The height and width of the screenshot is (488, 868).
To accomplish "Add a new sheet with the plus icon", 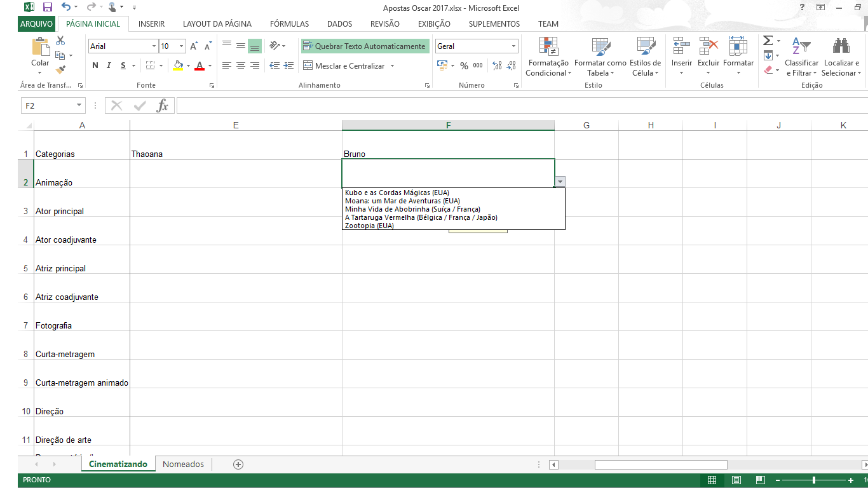I will [238, 464].
